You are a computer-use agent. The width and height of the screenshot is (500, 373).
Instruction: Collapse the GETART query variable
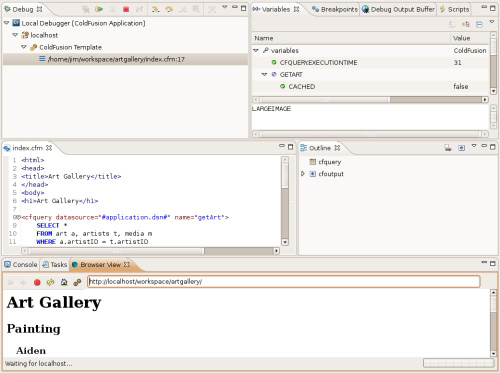coord(264,74)
